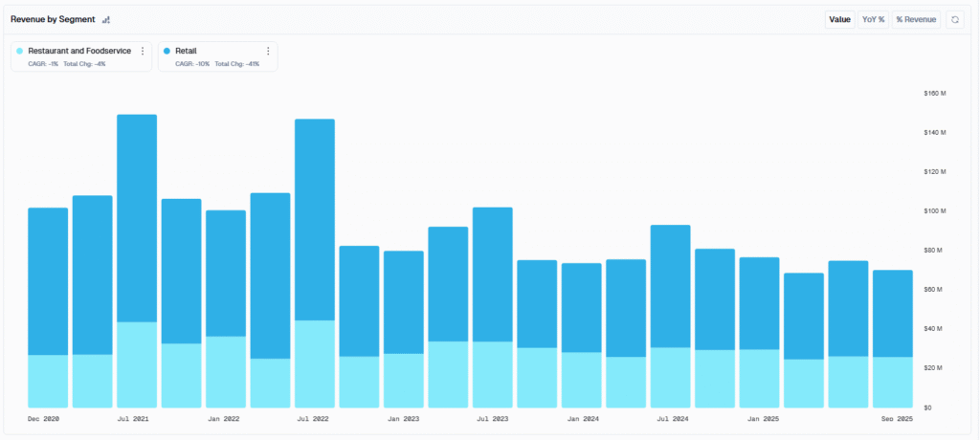Image resolution: width=980 pixels, height=440 pixels.
Task: Toggle the Restaurant and Foodservice series label
Action: [79, 52]
